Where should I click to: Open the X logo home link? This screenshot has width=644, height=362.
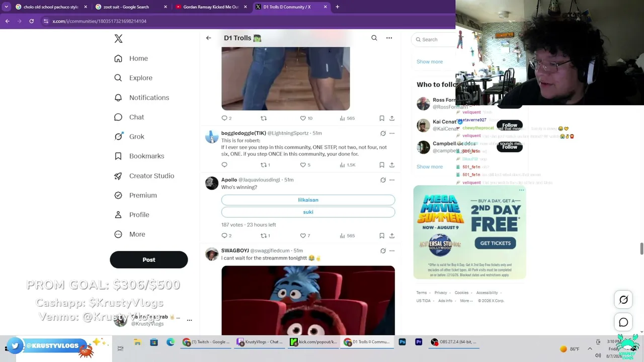(x=118, y=39)
